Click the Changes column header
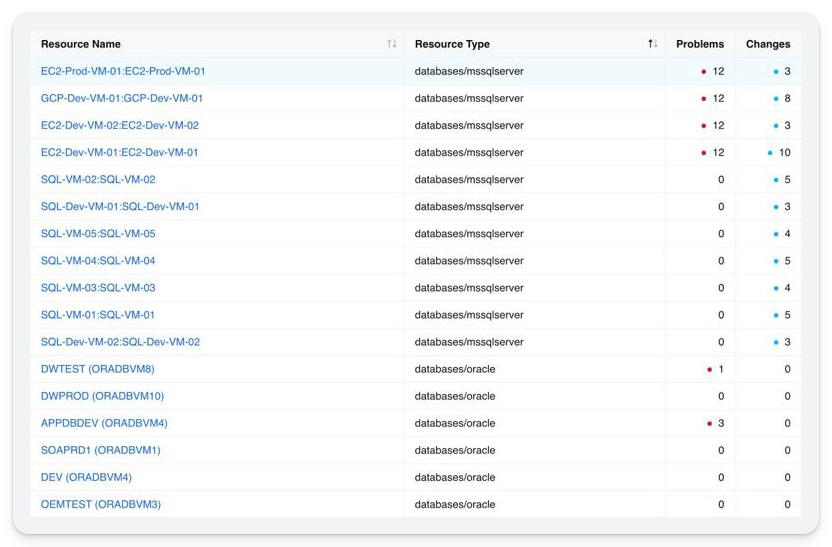 768,44
